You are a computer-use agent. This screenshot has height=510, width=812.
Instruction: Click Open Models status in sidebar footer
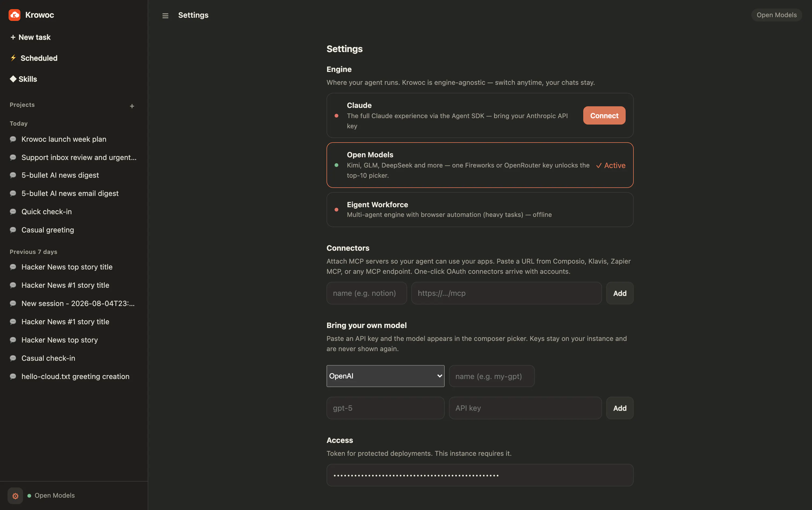[51, 496]
